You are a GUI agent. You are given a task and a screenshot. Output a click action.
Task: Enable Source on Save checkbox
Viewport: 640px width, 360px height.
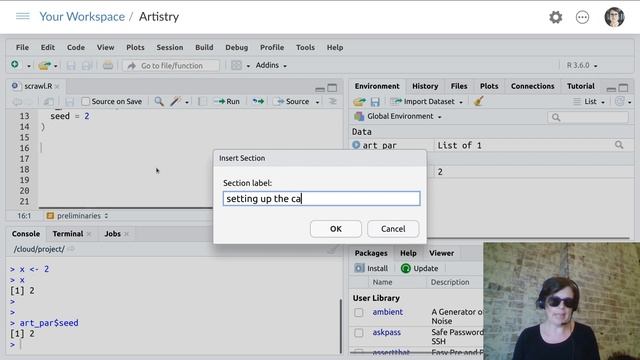tap(85, 101)
